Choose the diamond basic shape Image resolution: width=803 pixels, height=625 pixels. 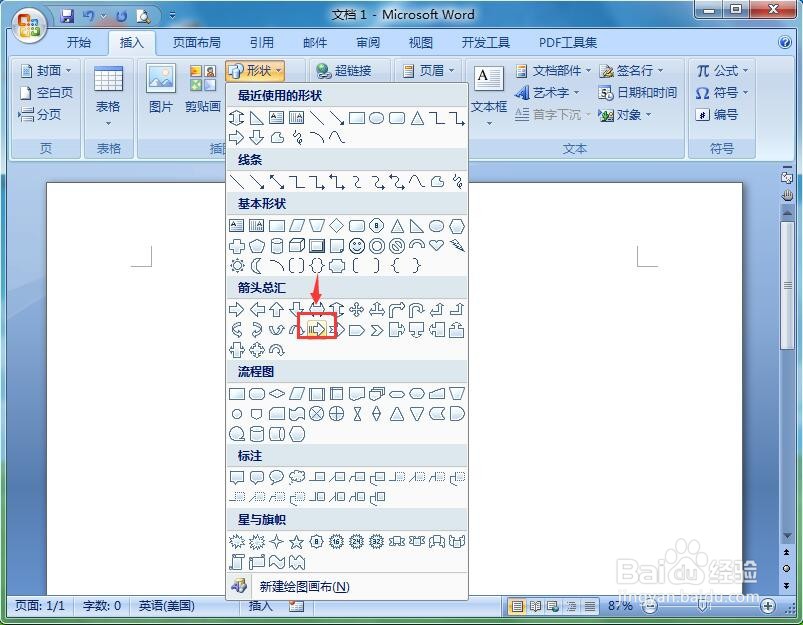[336, 225]
